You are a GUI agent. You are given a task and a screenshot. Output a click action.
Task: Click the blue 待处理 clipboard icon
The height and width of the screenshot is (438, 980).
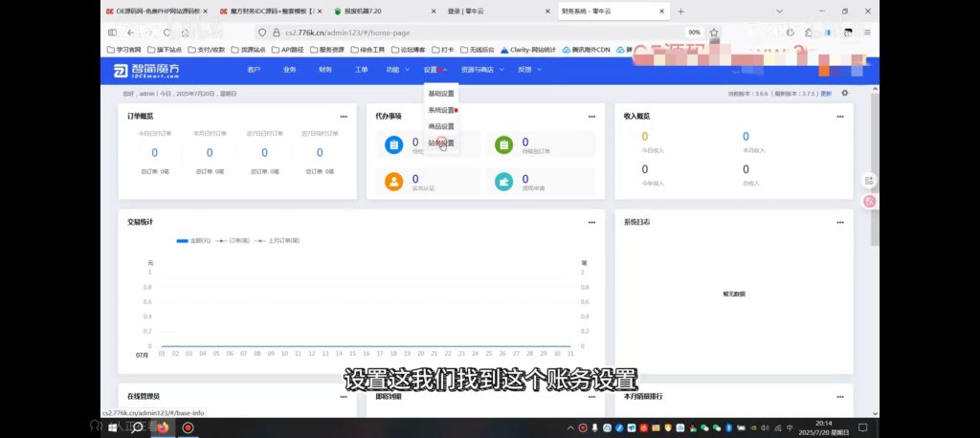[x=393, y=144]
